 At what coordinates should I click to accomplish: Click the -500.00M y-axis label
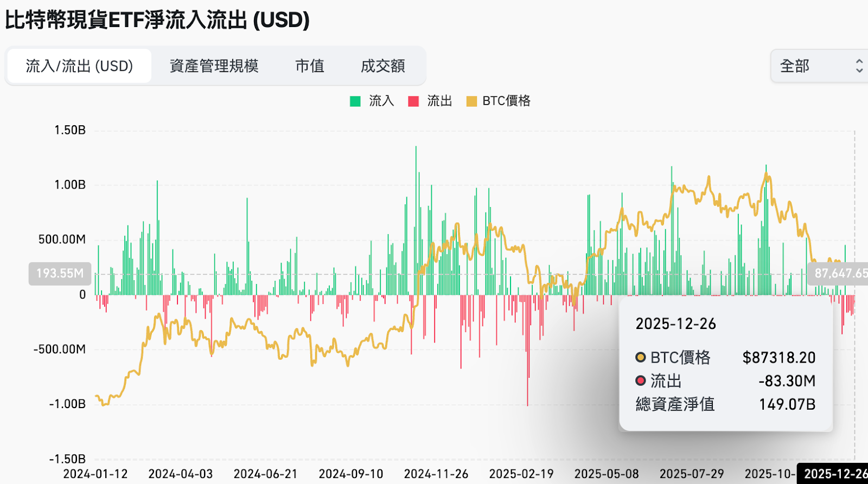tap(60, 349)
